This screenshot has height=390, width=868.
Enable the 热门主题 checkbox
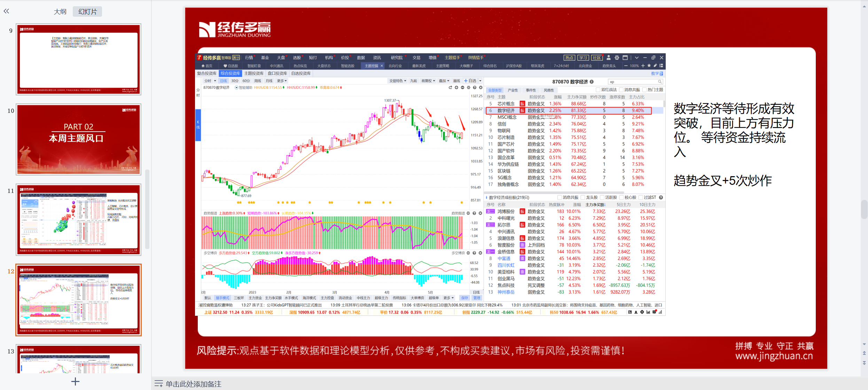pos(644,90)
